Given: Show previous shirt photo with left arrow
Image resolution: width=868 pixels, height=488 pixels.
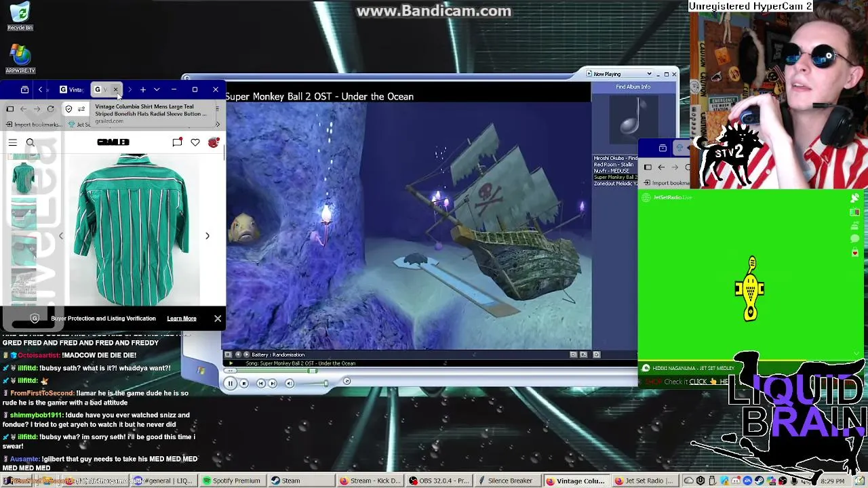Looking at the screenshot, I should click(61, 236).
